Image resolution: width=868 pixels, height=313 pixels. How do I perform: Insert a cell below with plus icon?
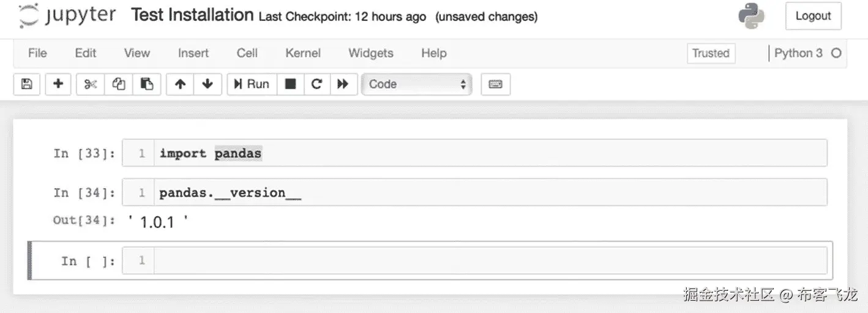[58, 85]
